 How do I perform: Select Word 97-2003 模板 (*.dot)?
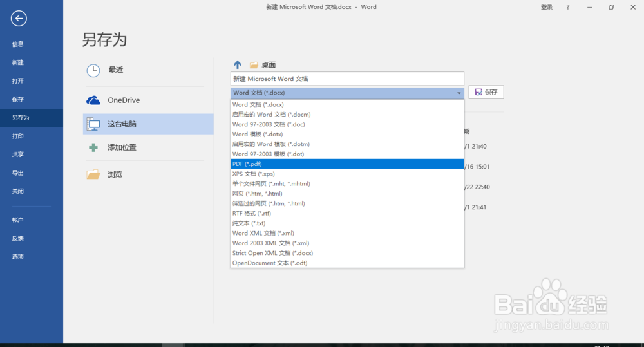tap(348, 154)
